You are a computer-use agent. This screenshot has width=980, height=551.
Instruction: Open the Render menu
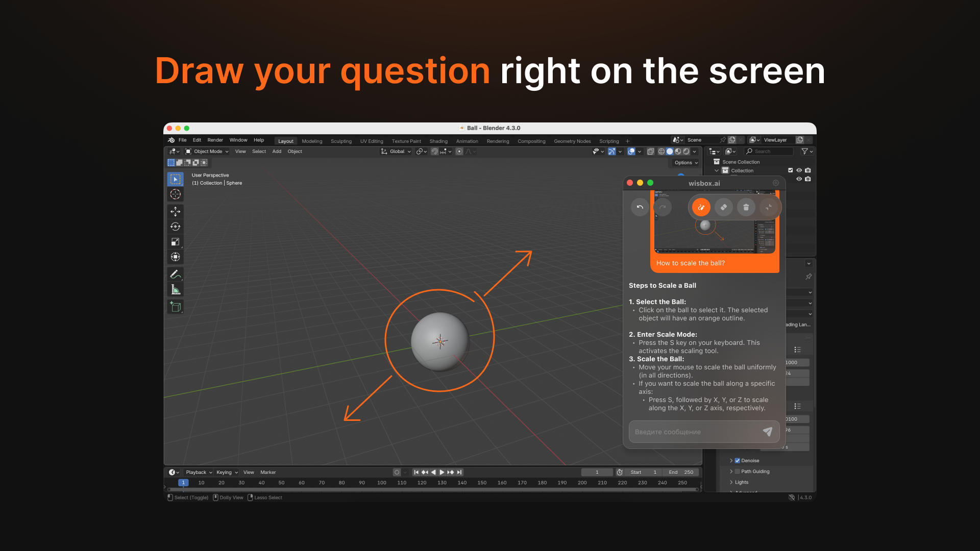point(215,140)
